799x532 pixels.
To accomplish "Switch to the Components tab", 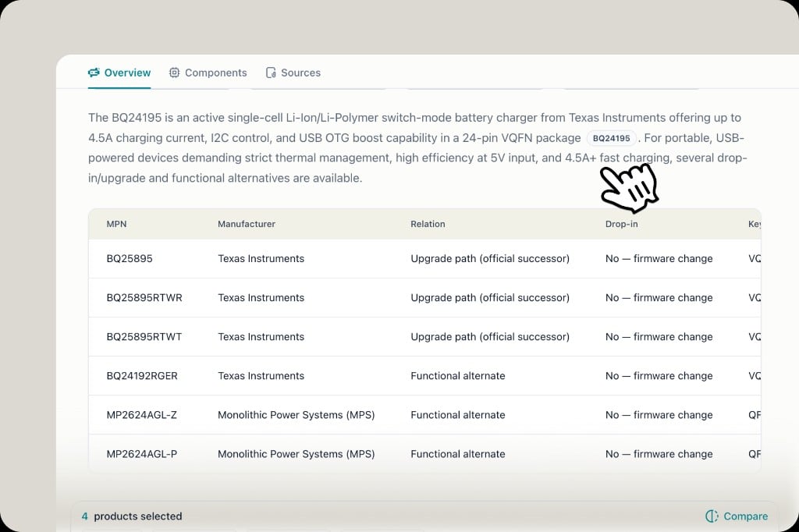I will click(x=208, y=73).
